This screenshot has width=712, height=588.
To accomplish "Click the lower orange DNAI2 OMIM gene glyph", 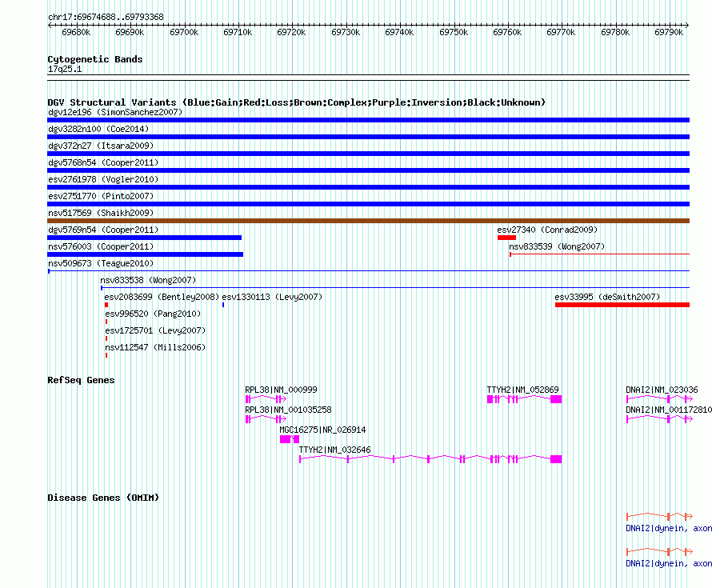I will [x=659, y=552].
